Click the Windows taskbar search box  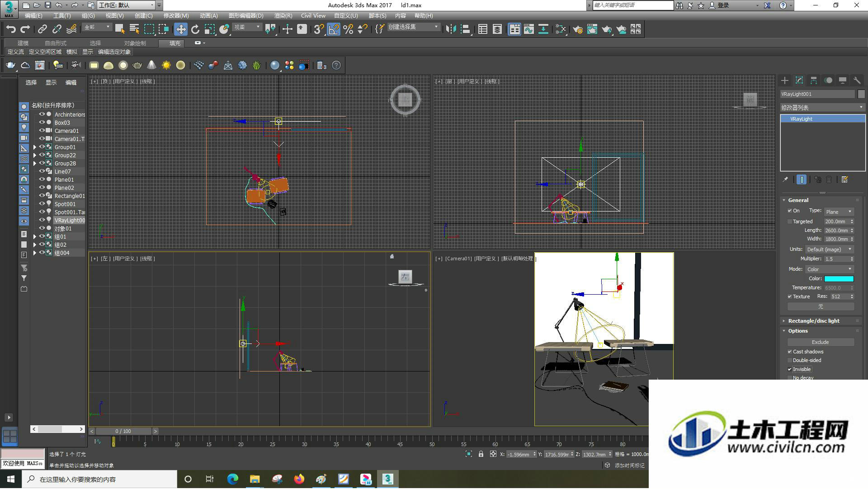click(99, 480)
